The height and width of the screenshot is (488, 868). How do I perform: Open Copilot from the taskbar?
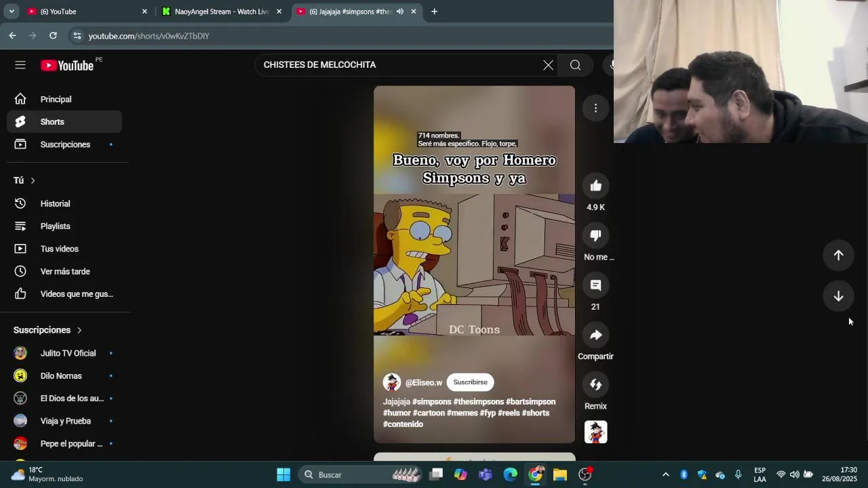tap(460, 474)
